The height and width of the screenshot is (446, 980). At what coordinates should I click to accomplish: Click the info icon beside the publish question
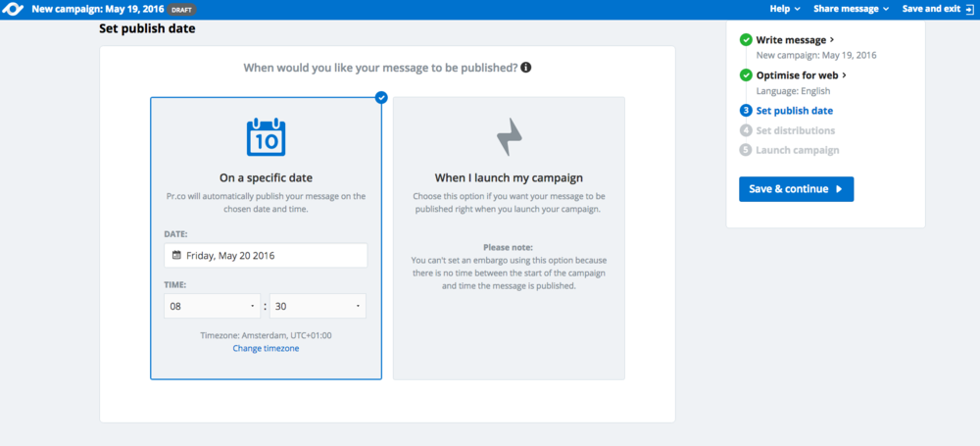point(526,67)
